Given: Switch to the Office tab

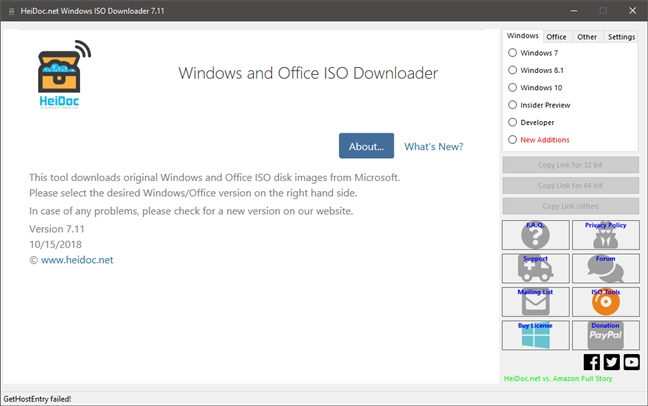Looking at the screenshot, I should [x=556, y=37].
